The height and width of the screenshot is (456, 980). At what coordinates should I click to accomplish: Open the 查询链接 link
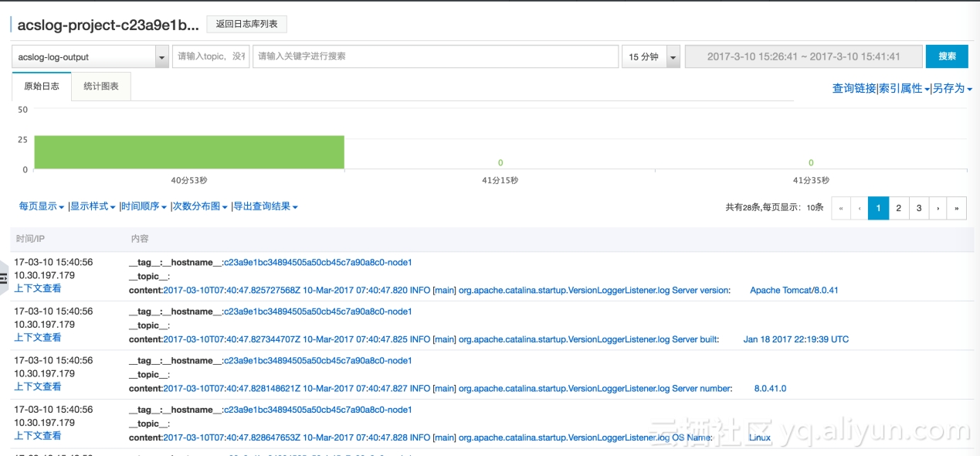pyautogui.click(x=853, y=89)
